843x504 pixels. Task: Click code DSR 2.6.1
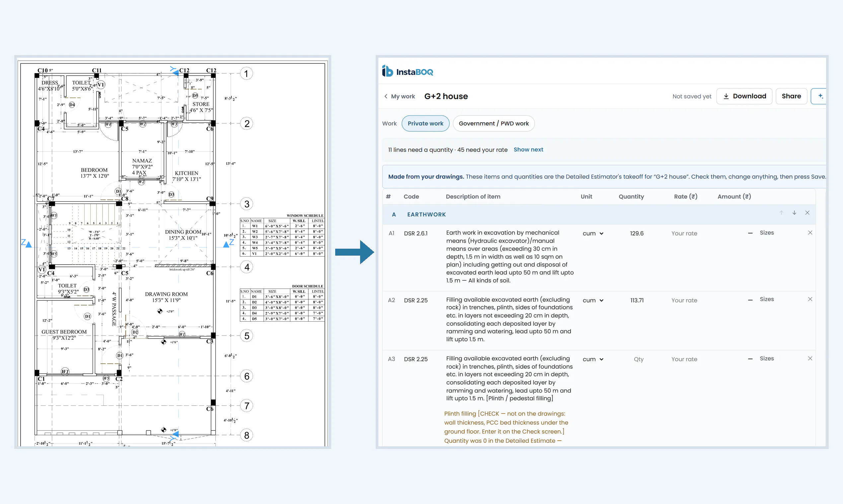point(416,233)
